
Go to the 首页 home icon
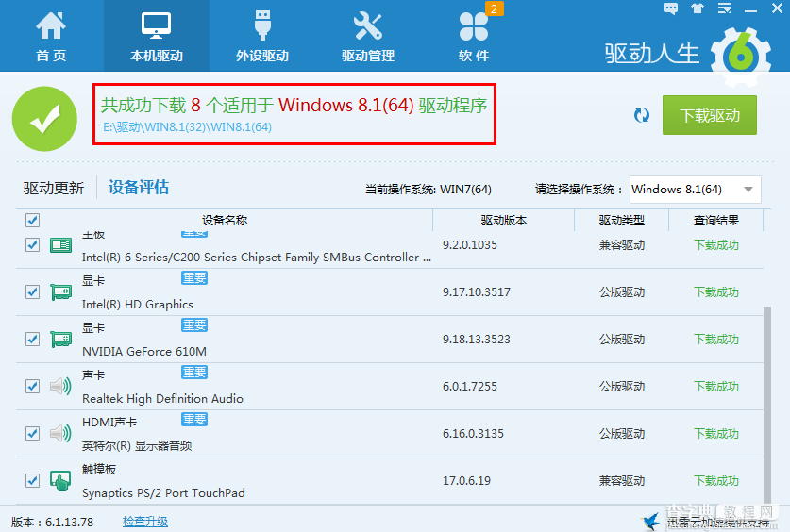pyautogui.click(x=51, y=25)
